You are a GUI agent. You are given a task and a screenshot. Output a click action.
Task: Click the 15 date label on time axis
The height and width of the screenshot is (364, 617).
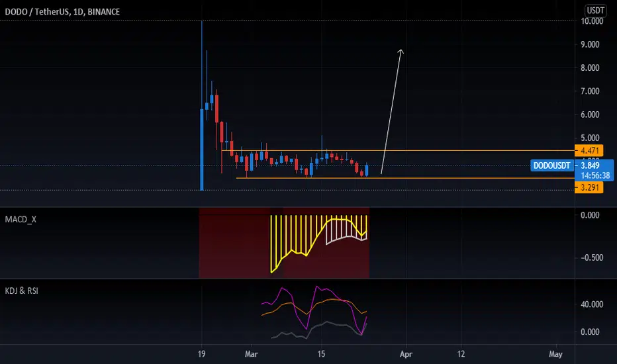coord(321,354)
